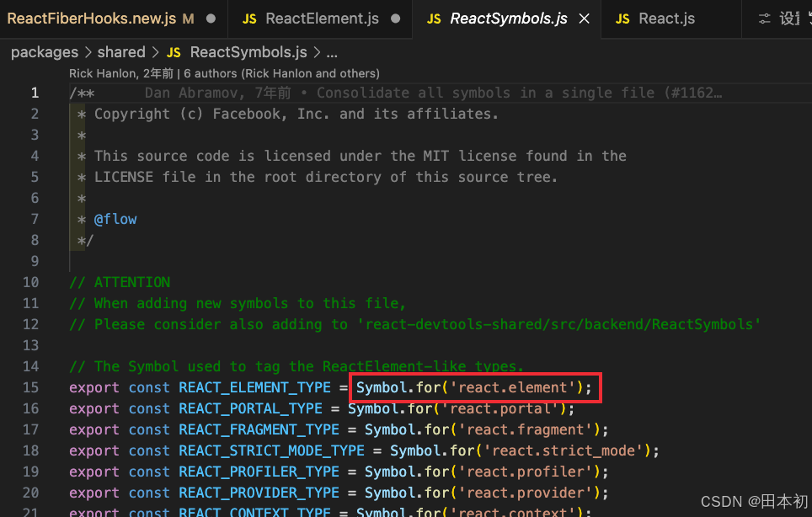
Task: Click REACT_PROFILER_TYPE identifier
Action: click(259, 472)
